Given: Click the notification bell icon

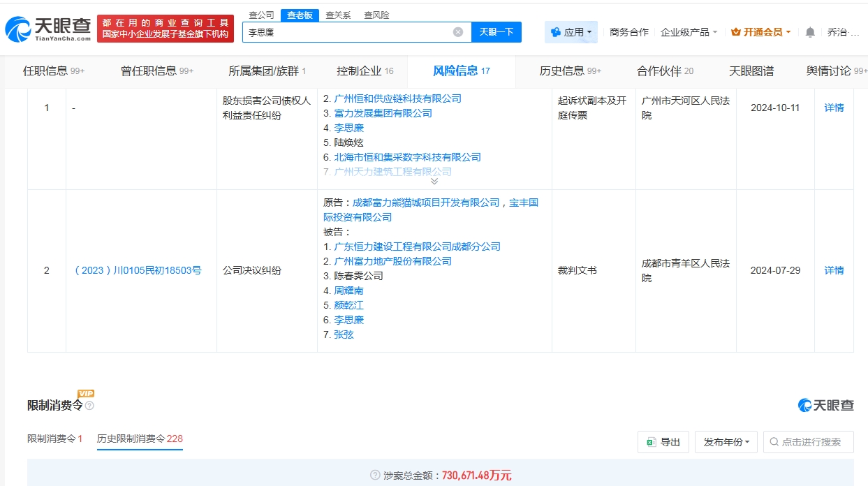Looking at the screenshot, I should (810, 32).
